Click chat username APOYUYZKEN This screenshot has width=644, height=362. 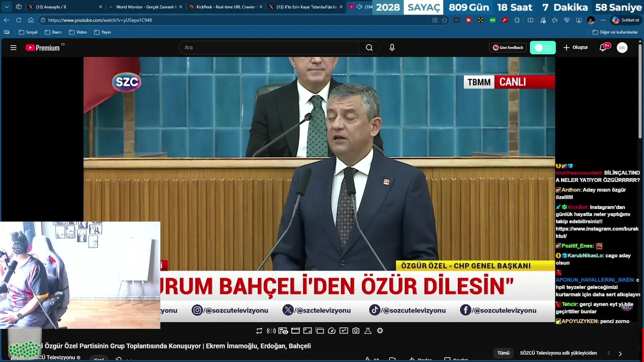[580, 321]
